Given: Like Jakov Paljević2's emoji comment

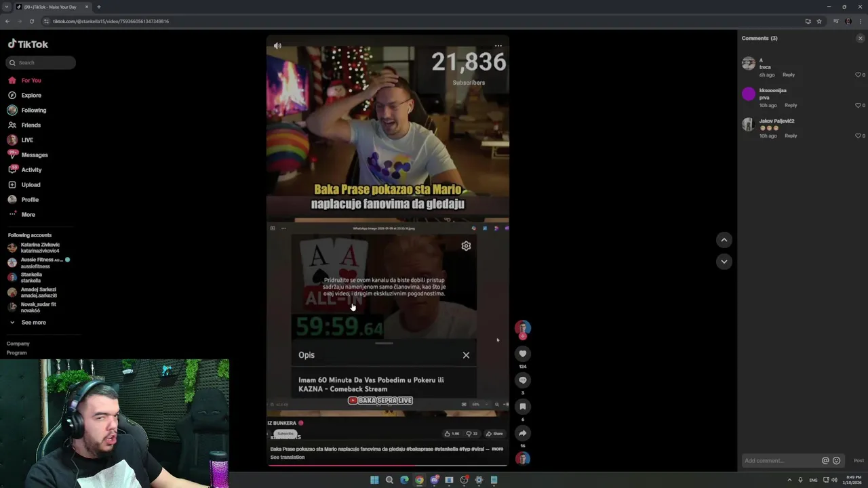Looking at the screenshot, I should point(859,136).
